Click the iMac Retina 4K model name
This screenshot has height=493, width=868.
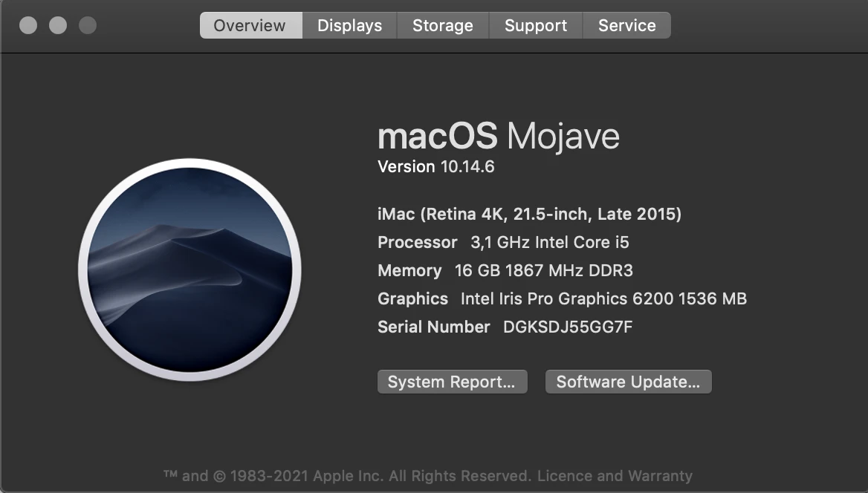[529, 214]
